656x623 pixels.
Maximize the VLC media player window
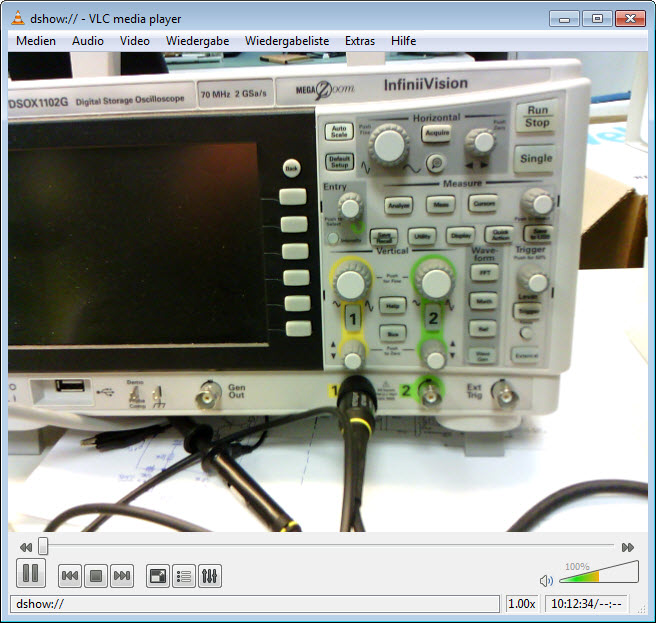point(597,18)
